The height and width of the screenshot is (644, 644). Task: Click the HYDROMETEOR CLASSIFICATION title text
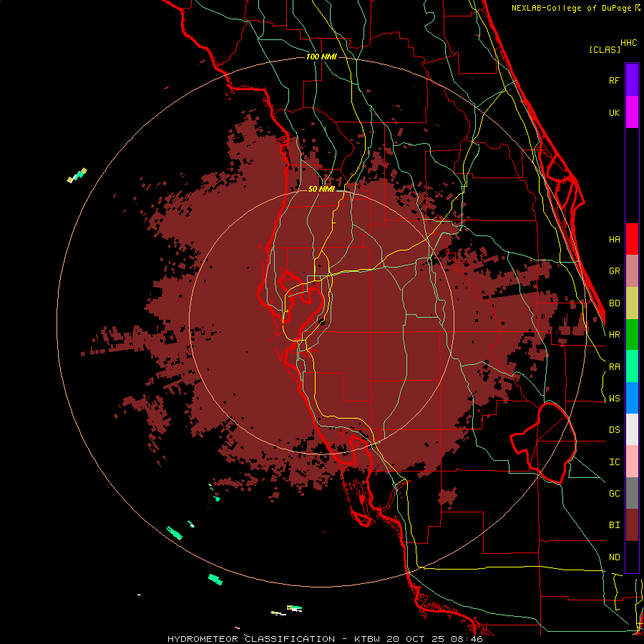pyautogui.click(x=251, y=639)
